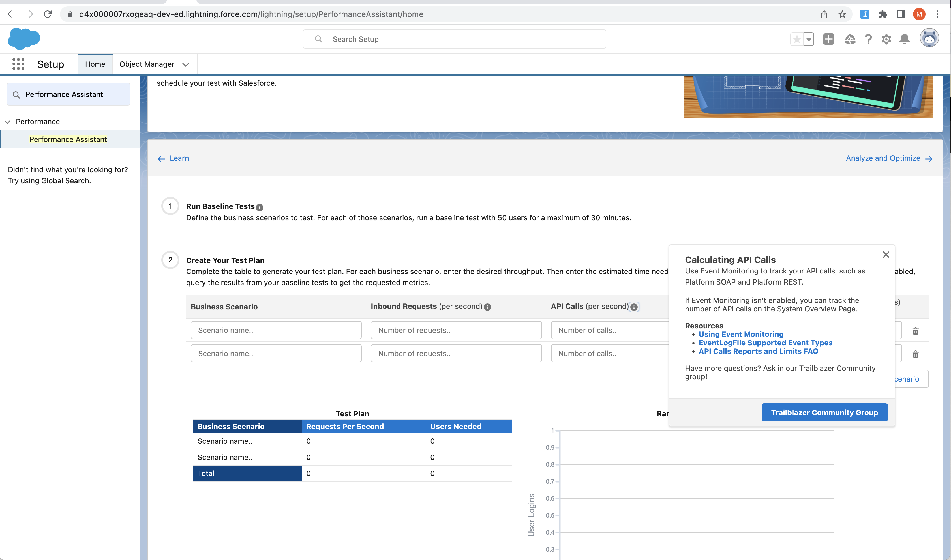Click the Business Scenario header in Test Plan
The width and height of the screenshot is (951, 560).
pos(247,427)
